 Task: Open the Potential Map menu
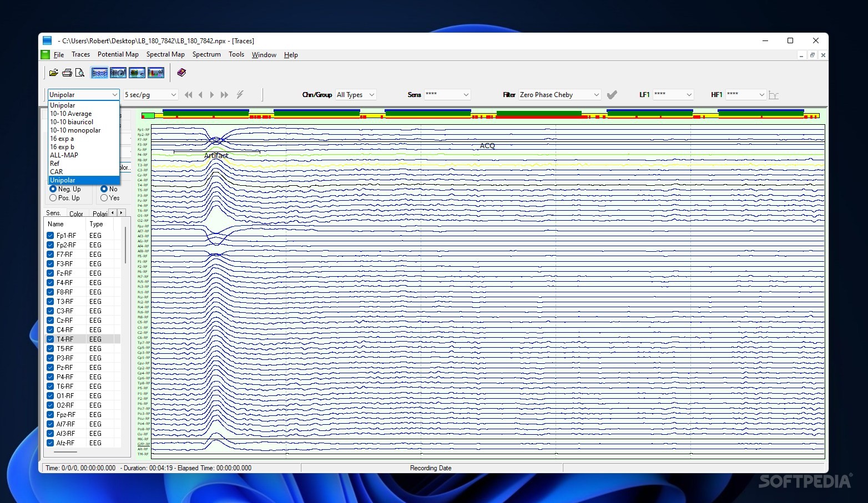coord(118,54)
